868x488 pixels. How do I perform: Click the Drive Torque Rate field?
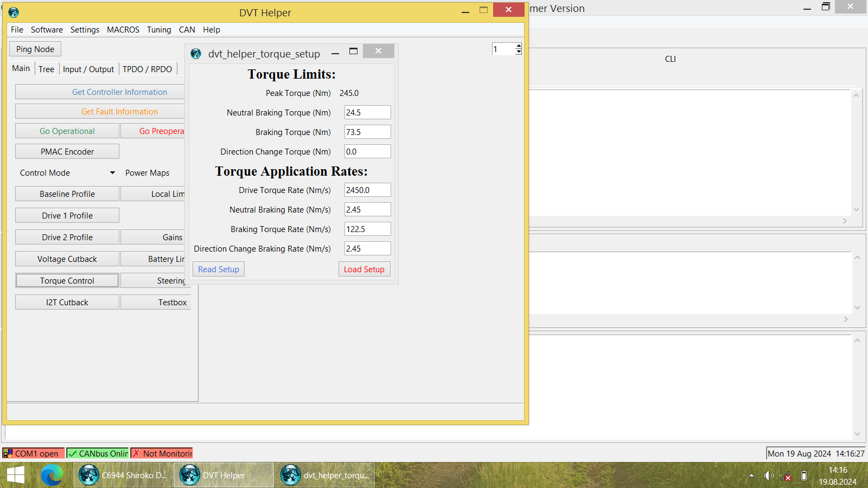367,190
